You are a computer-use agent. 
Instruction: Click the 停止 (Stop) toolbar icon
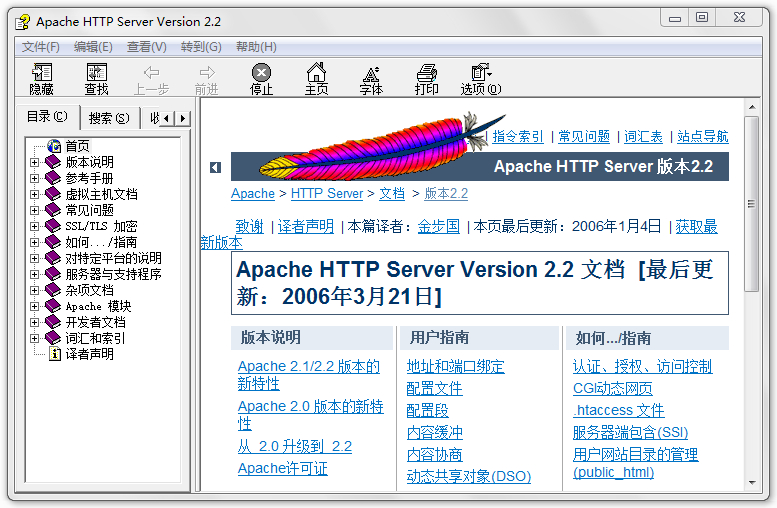261,72
